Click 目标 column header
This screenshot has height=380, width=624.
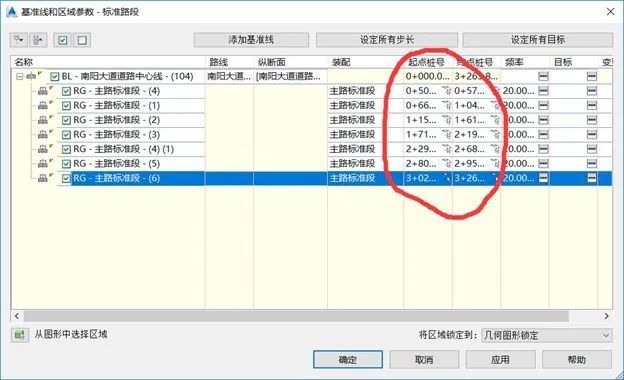point(573,62)
